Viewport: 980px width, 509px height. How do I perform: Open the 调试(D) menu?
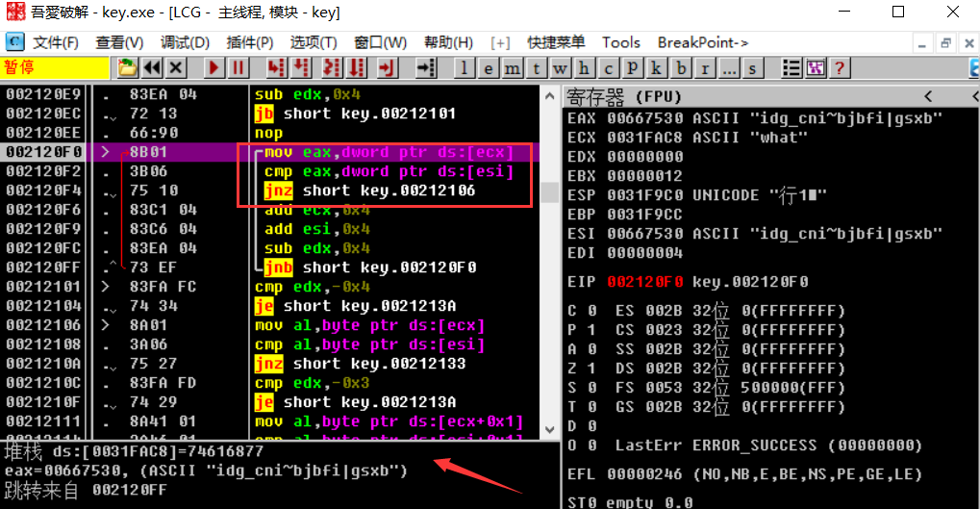coord(185,42)
